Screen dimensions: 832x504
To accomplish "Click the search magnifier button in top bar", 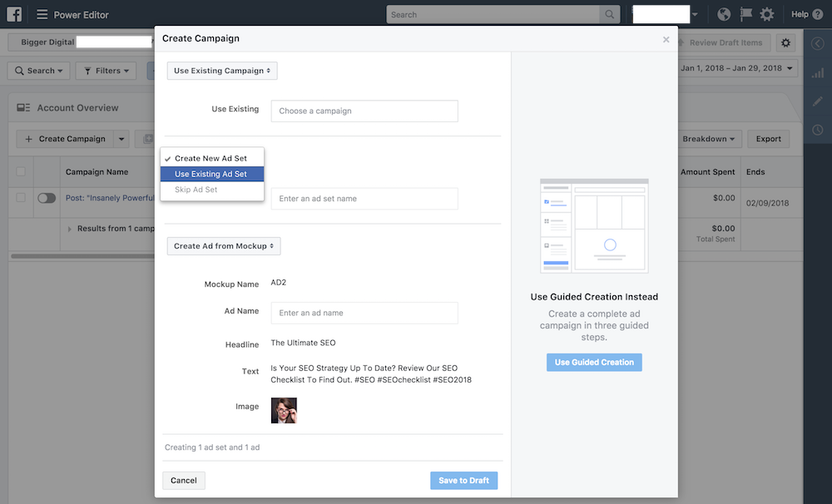I will coord(610,14).
